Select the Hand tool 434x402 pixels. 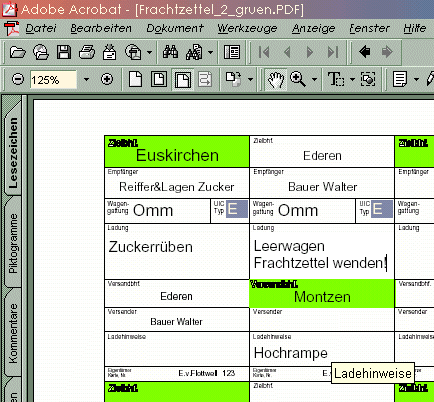[x=276, y=80]
